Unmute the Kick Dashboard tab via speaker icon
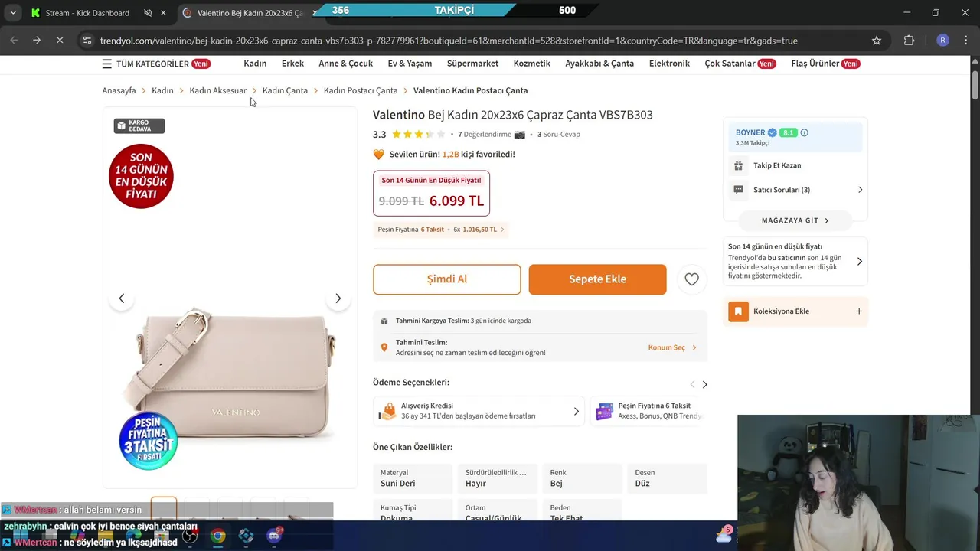Screen dimensions: 980x551 [x=148, y=13]
